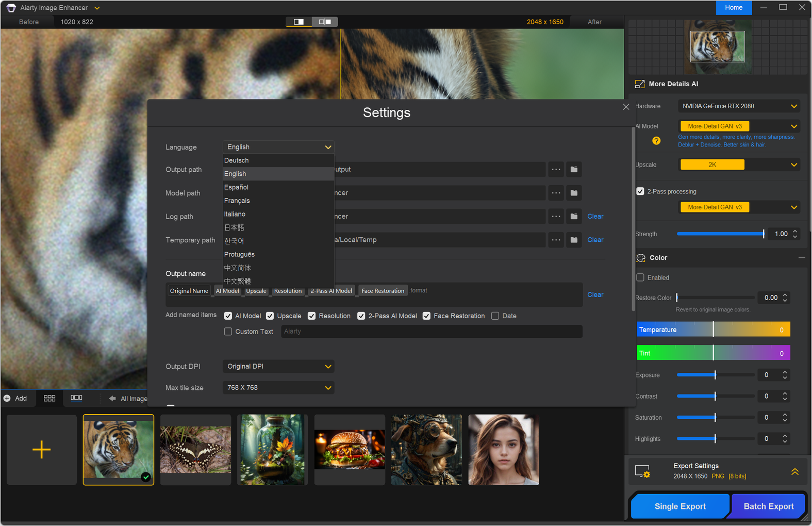Switch to filmstrip thumbnail view
The width and height of the screenshot is (812, 526).
click(76, 398)
